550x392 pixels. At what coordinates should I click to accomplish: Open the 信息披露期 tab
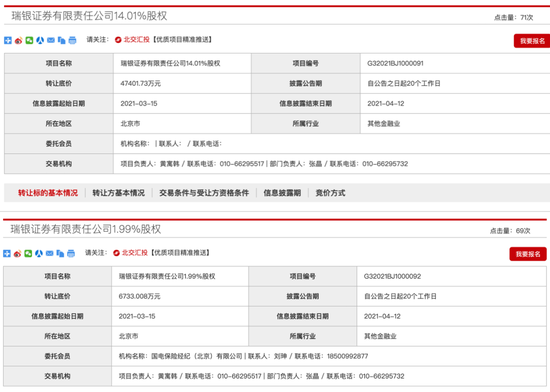[x=282, y=193]
